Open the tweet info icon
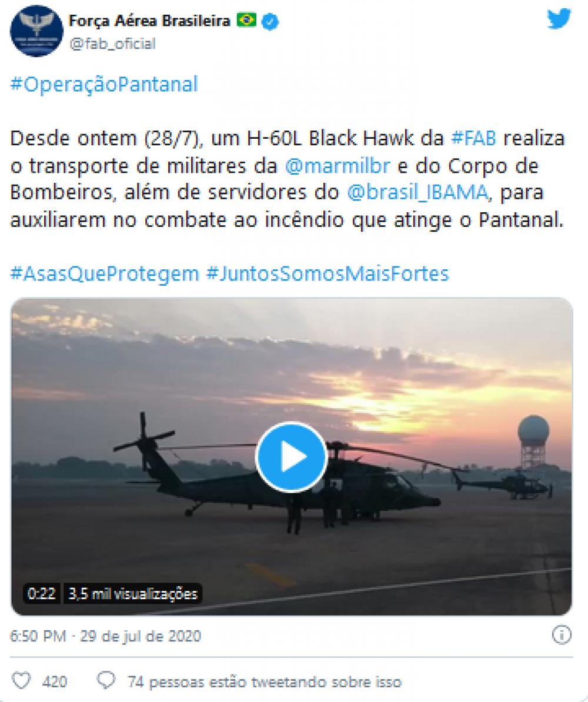This screenshot has width=588, height=702. 562,635
